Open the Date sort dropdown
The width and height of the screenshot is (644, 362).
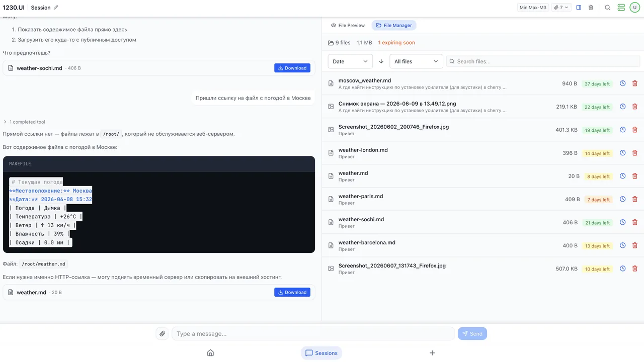pyautogui.click(x=350, y=61)
